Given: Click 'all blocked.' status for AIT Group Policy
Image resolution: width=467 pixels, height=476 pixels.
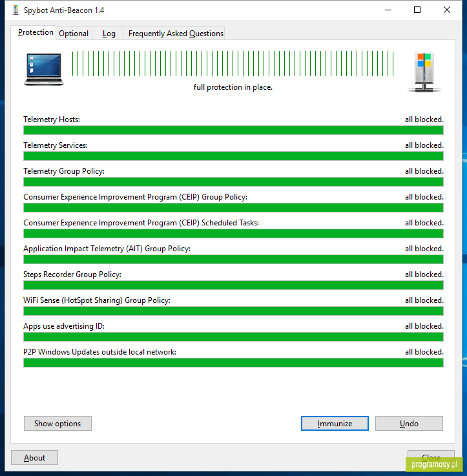Looking at the screenshot, I should (424, 248).
